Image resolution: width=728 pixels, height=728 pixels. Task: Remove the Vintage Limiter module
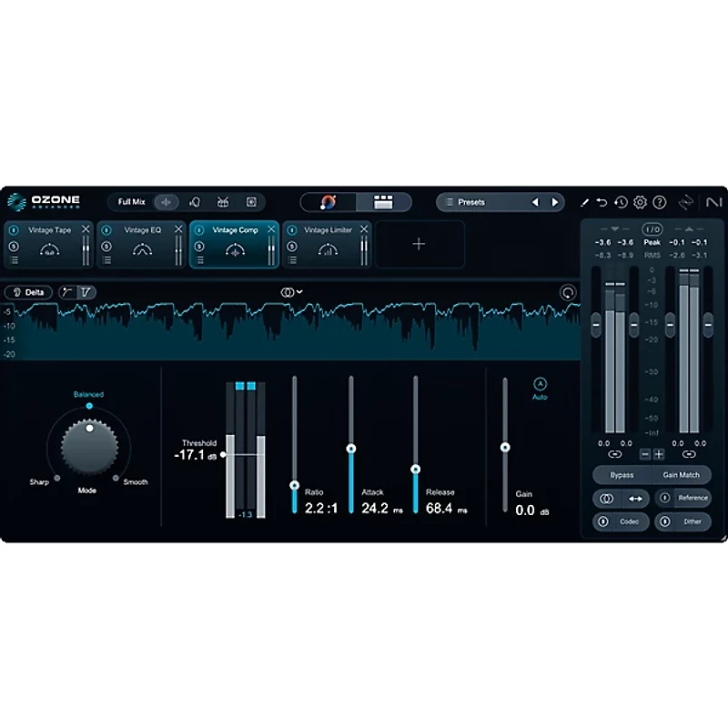(x=364, y=229)
